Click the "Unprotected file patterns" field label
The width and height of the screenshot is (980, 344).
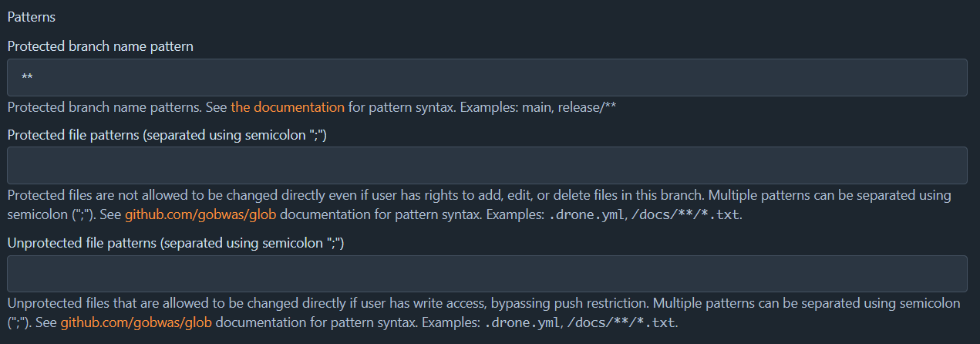point(175,244)
